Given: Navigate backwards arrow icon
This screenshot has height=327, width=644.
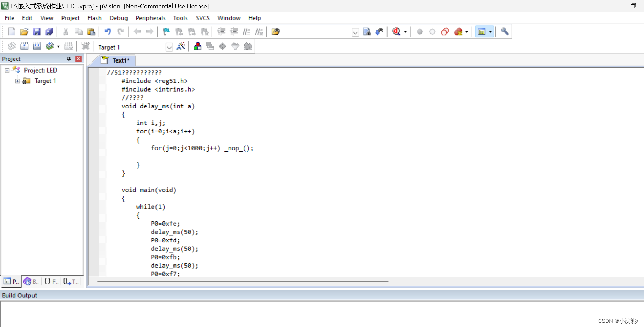Looking at the screenshot, I should point(137,32).
